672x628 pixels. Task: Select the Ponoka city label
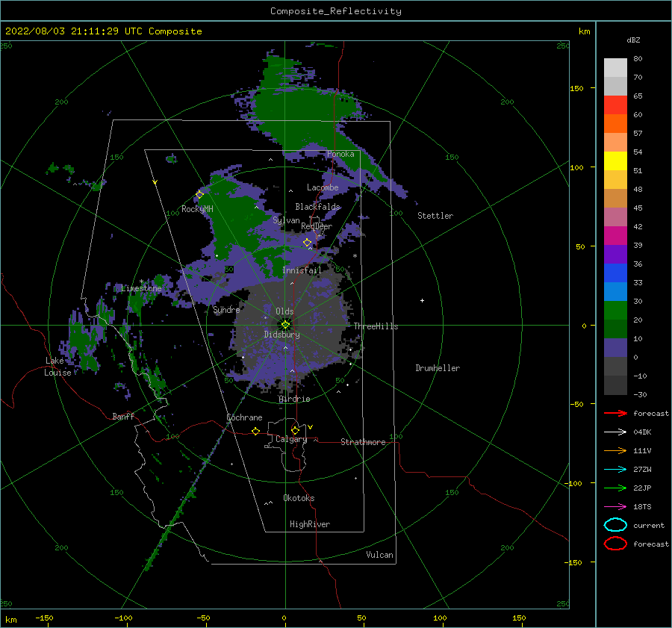pos(340,154)
